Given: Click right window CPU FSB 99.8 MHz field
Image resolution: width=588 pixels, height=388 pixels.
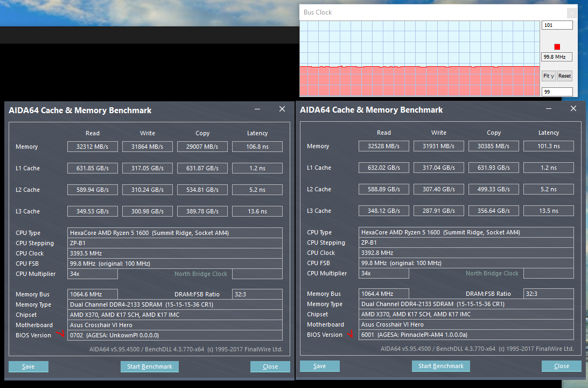Looking at the screenshot, I should pos(466,263).
